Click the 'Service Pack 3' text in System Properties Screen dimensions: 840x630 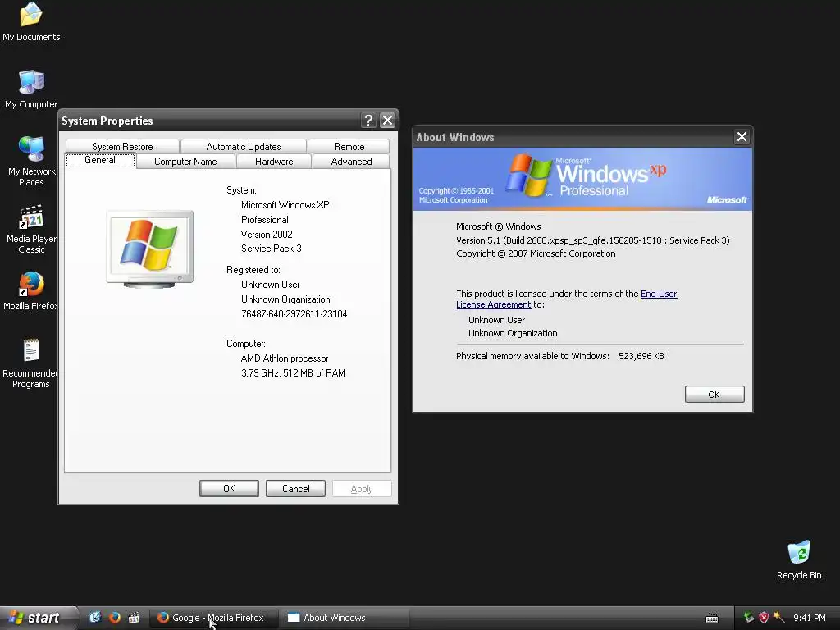click(271, 249)
